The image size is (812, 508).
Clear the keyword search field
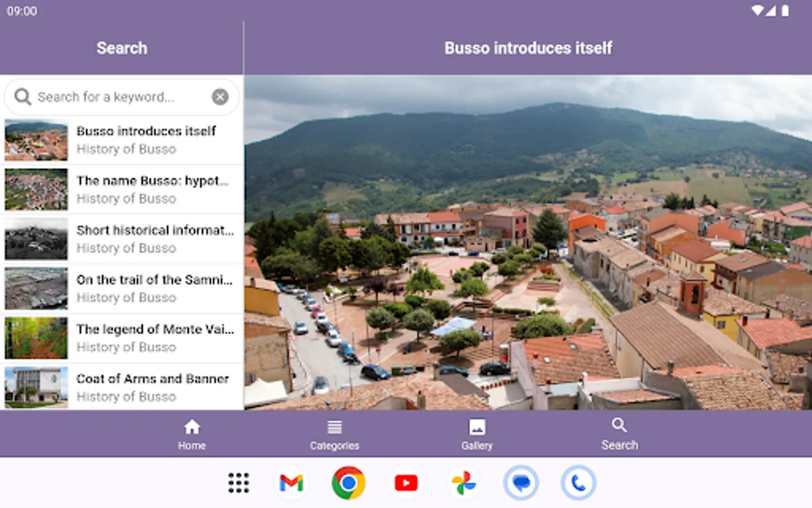tap(220, 97)
